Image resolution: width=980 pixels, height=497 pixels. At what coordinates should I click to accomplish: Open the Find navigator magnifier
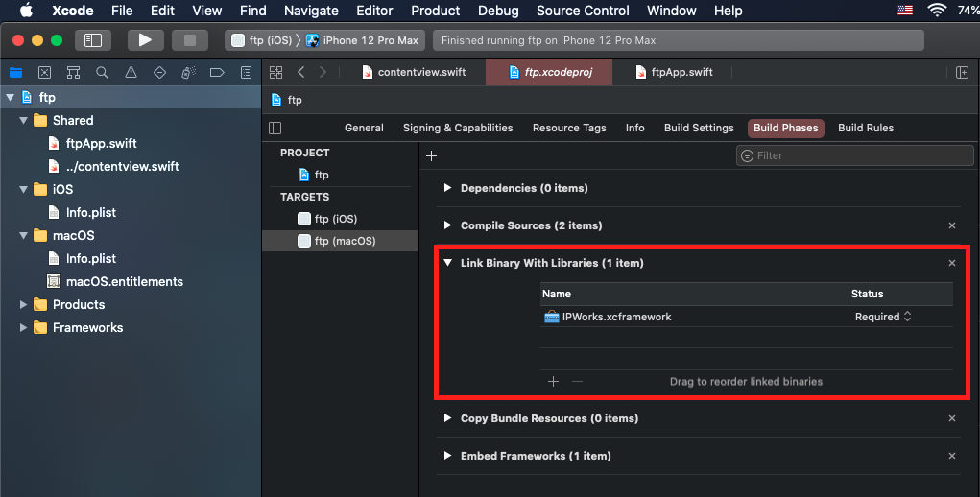click(x=102, y=72)
